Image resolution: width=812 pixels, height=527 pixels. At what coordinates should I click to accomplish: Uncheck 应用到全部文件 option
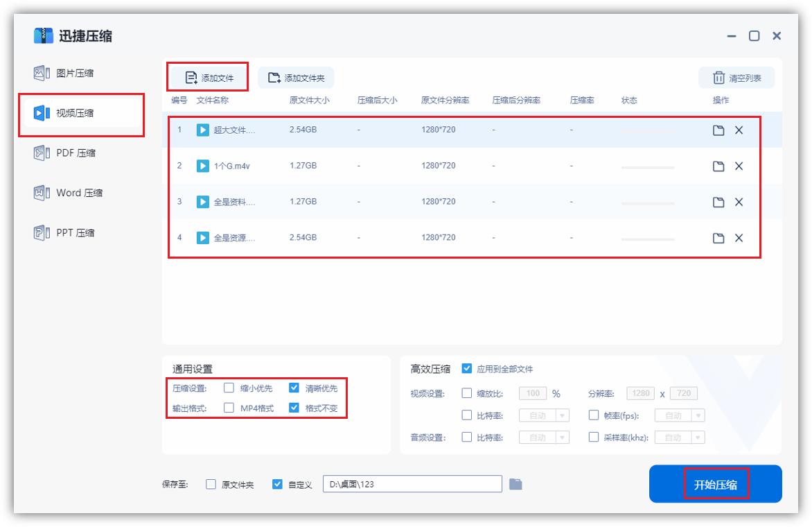(x=467, y=370)
